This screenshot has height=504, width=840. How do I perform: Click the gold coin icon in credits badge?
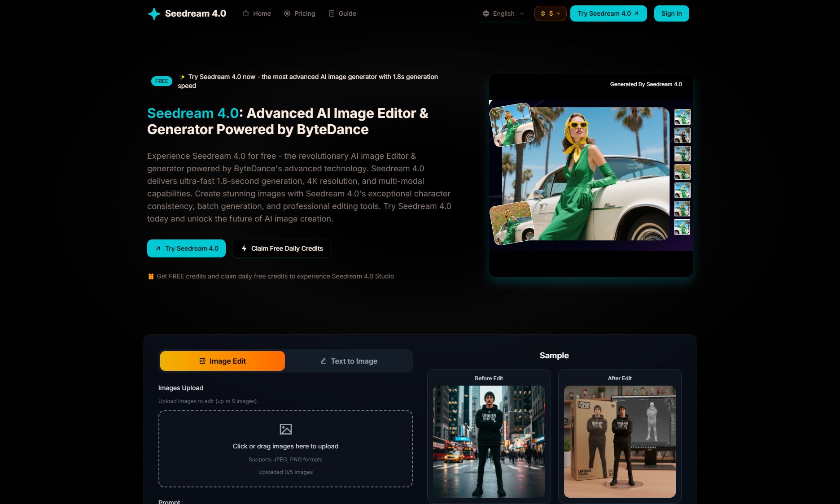543,13
